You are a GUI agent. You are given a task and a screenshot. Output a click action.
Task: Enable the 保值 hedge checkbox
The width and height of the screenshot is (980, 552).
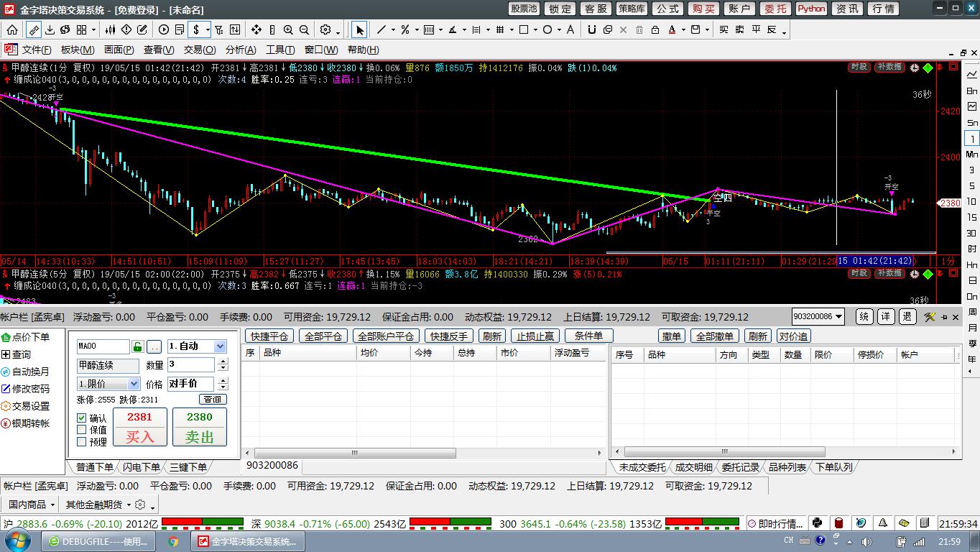pos(82,430)
